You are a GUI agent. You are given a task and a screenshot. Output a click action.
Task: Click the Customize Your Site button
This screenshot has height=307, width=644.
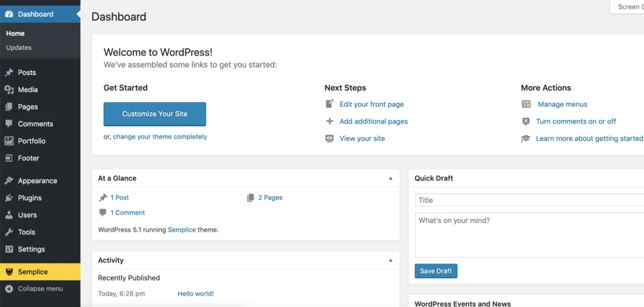(155, 114)
